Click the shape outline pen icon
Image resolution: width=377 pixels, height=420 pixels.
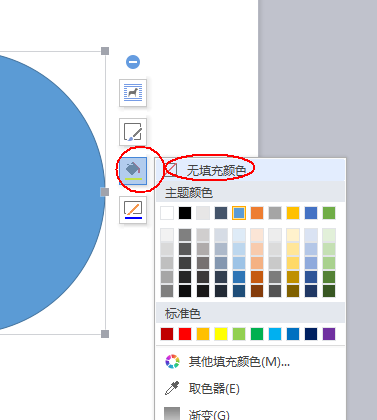coord(133,210)
